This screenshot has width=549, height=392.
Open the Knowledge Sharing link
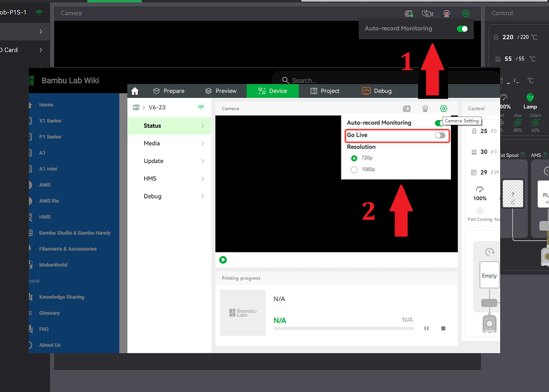pyautogui.click(x=62, y=297)
